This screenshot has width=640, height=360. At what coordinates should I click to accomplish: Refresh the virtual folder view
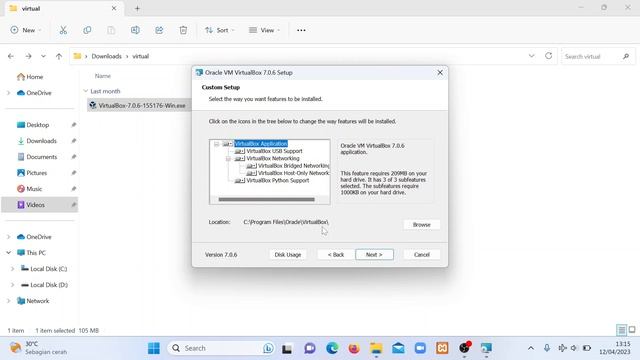[549, 56]
